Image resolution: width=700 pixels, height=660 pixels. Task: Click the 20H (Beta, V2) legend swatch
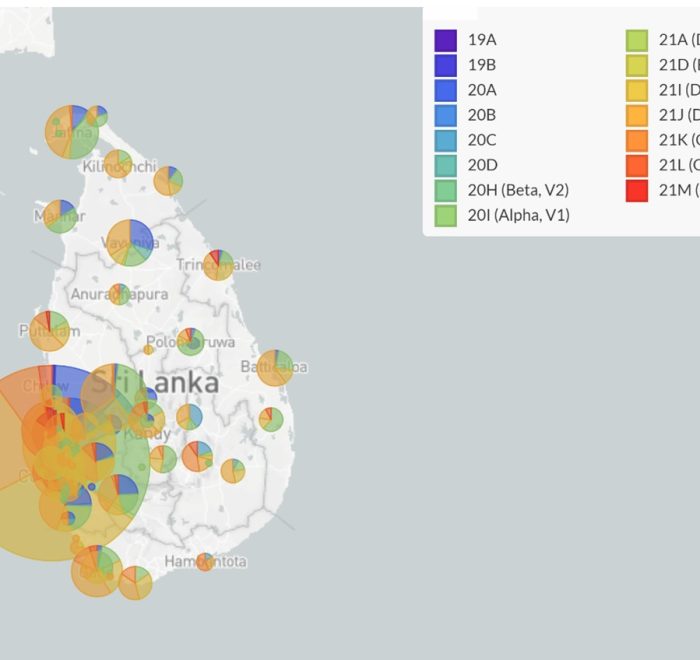(445, 190)
